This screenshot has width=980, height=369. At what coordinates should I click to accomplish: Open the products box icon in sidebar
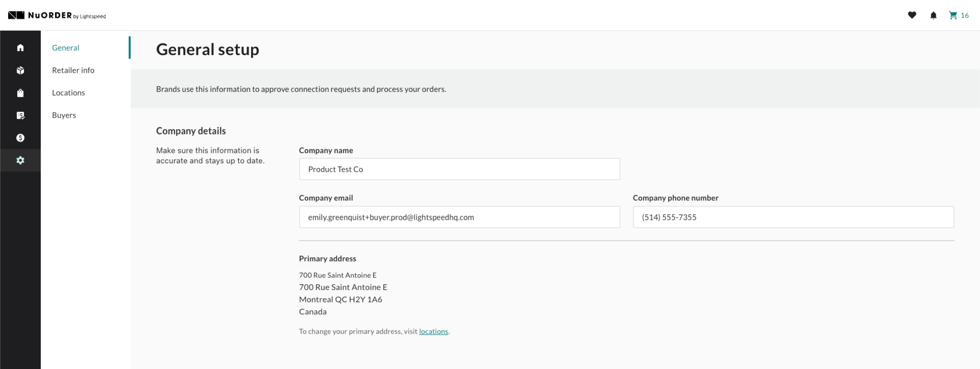point(20,70)
